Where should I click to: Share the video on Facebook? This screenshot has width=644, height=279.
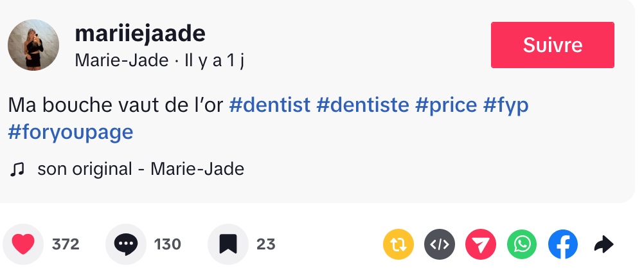[563, 244]
